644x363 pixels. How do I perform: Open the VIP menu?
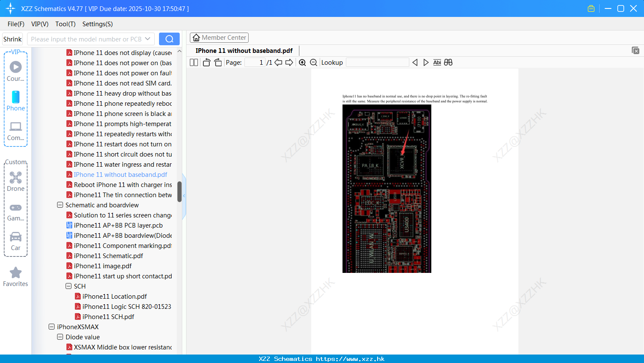(40, 24)
